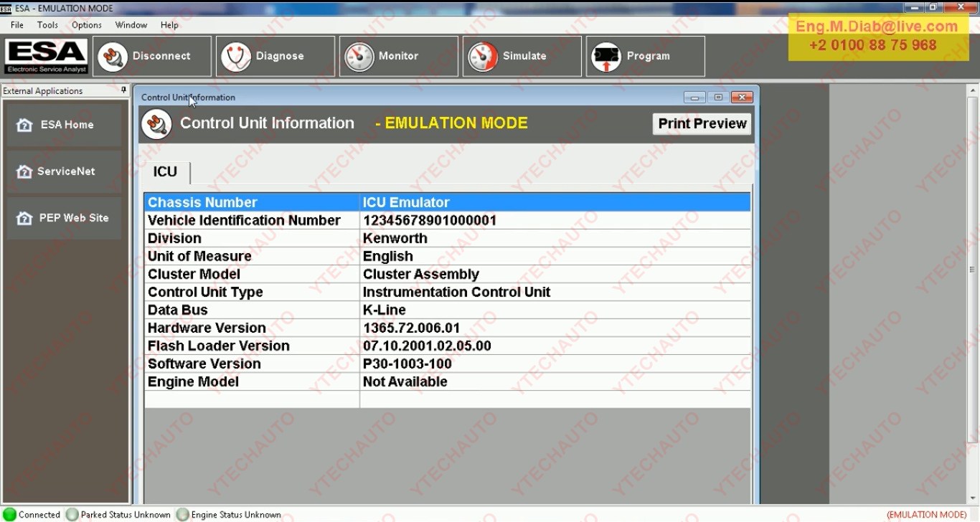
Task: Select the ESA Home sidebar icon
Action: (x=63, y=124)
